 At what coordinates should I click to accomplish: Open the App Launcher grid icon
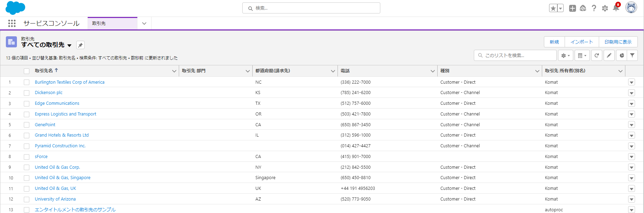tap(12, 23)
